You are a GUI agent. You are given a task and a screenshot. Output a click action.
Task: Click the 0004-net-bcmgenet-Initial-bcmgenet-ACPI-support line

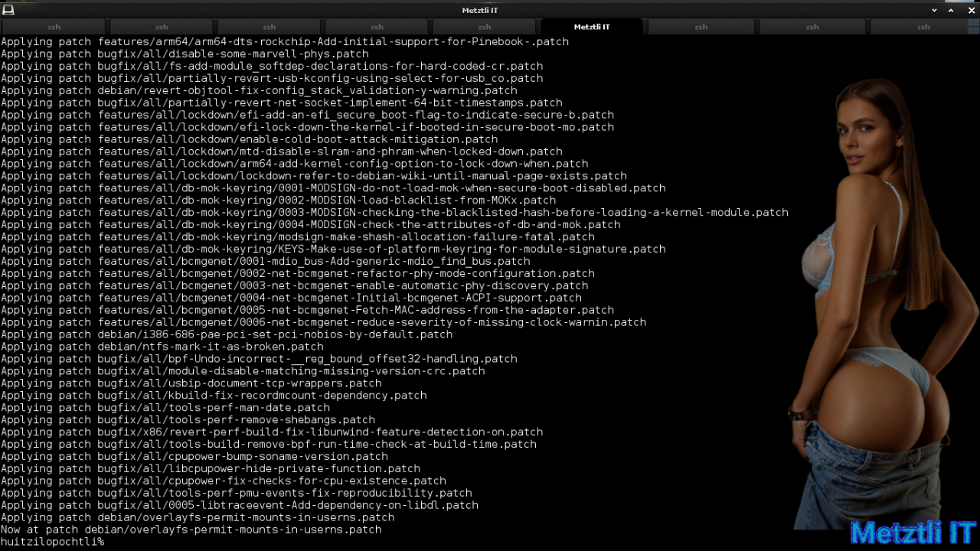point(291,298)
